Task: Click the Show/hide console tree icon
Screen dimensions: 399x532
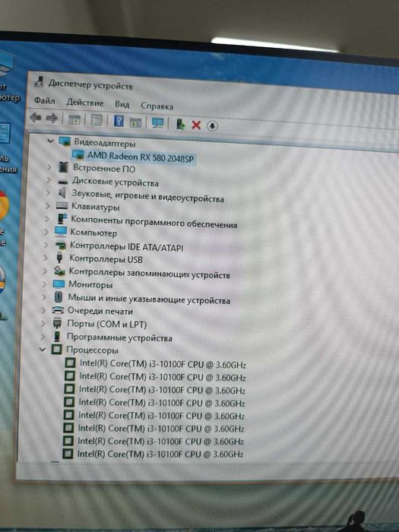Action: tap(74, 119)
